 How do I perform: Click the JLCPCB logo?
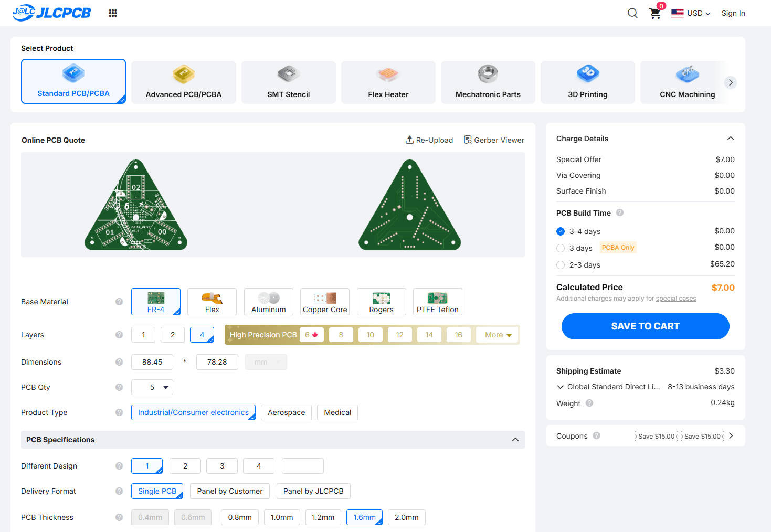tap(51, 13)
